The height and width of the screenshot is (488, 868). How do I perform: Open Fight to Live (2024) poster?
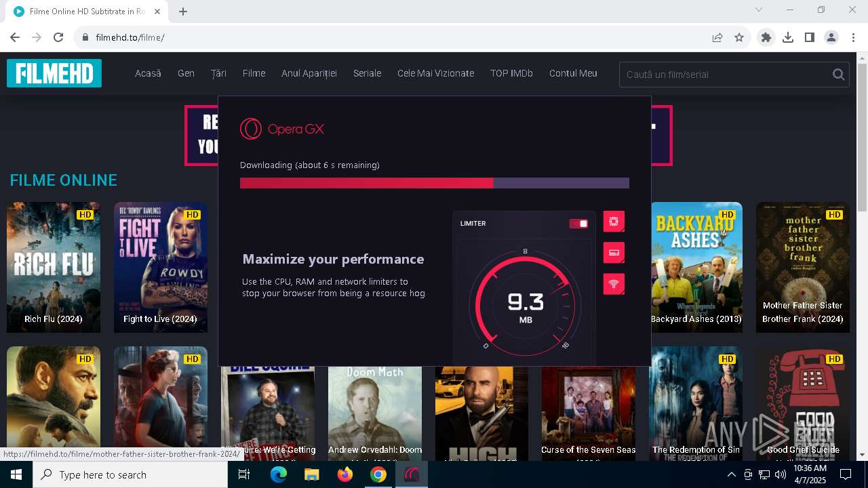161,267
